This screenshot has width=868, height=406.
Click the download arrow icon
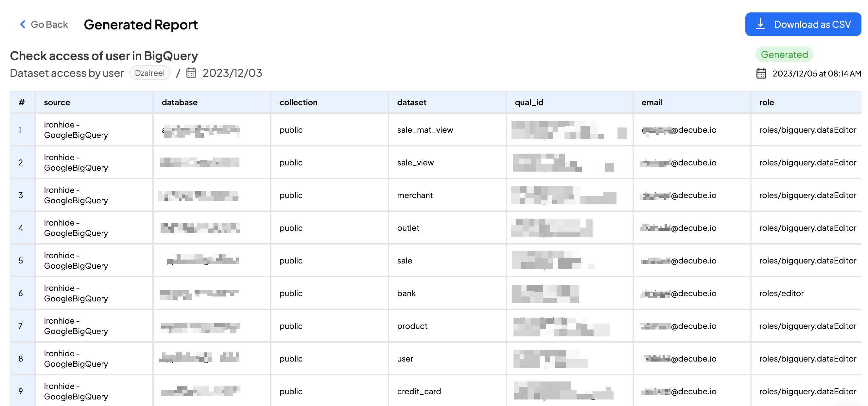click(x=760, y=24)
